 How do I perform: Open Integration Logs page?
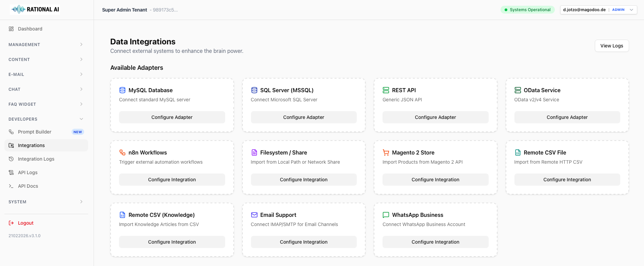46,159
